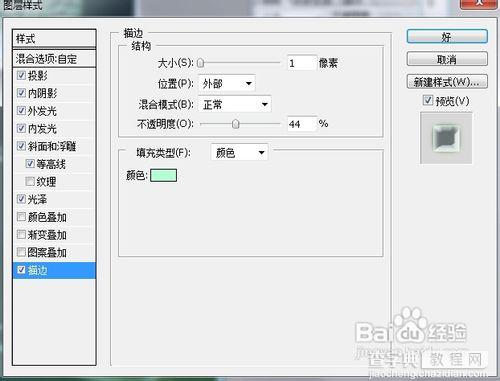The height and width of the screenshot is (381, 500).
Task: Click the 不透明度(O) opacity slider handle
Action: (x=236, y=124)
